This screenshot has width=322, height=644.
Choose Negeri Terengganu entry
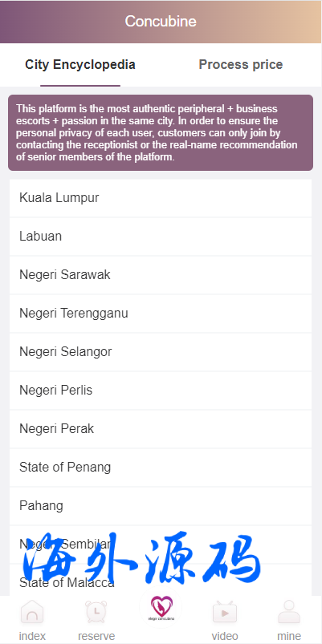pyautogui.click(x=161, y=314)
